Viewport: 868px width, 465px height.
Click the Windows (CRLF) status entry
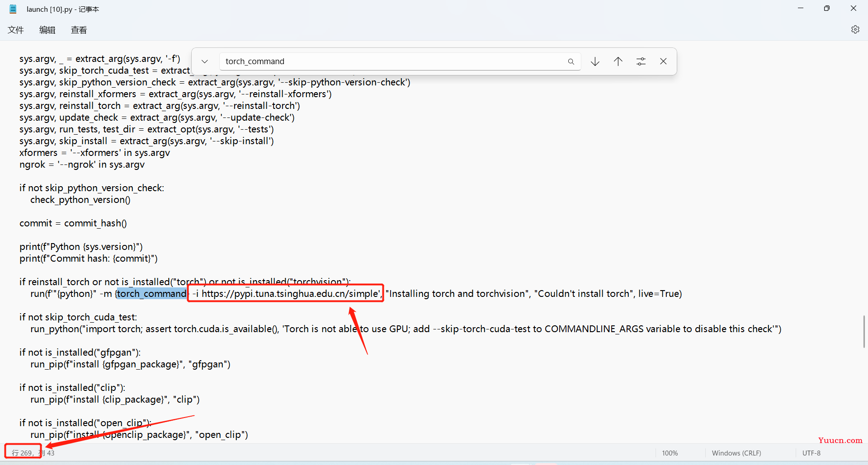click(x=736, y=453)
